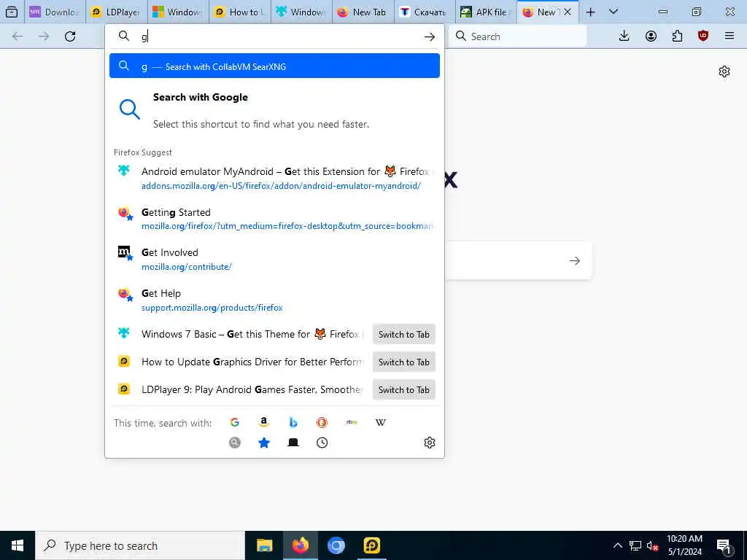Screen dimensions: 747x560
Task: Open LDPlayer from the taskbar
Action: pos(371,545)
